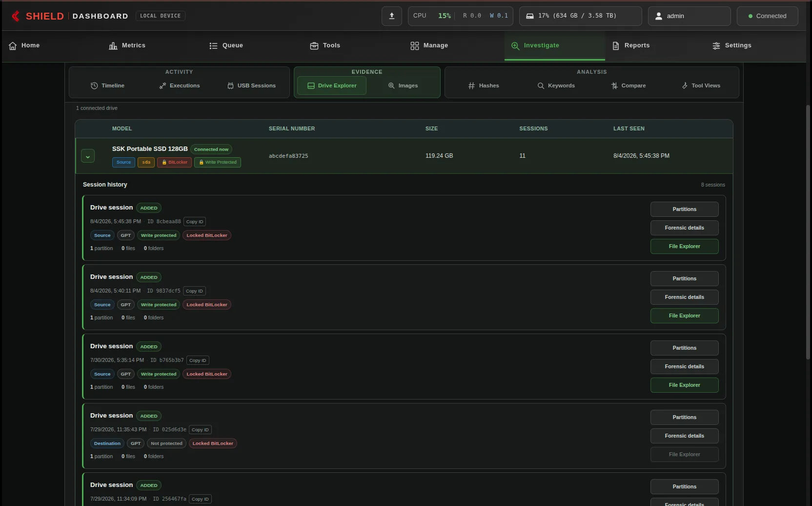
Task: Click the Manage grid icon
Action: [x=415, y=46]
